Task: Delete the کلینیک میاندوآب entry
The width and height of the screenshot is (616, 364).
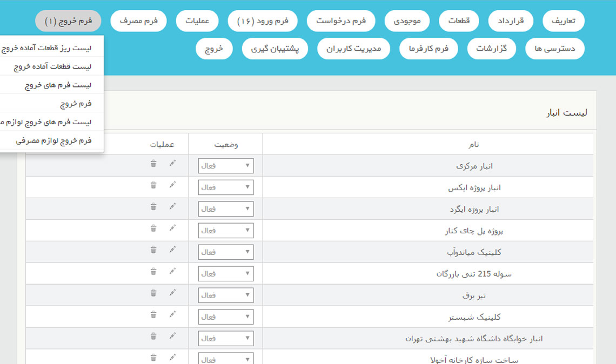Action: (153, 250)
